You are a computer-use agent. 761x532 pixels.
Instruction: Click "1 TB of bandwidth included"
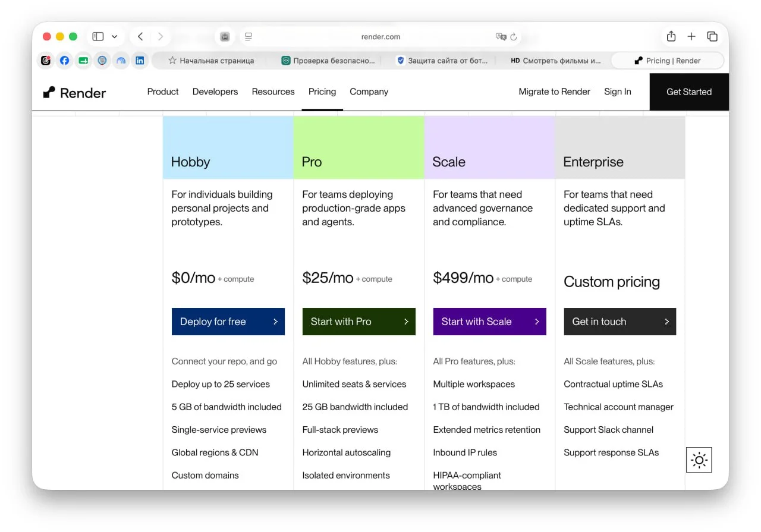point(486,407)
